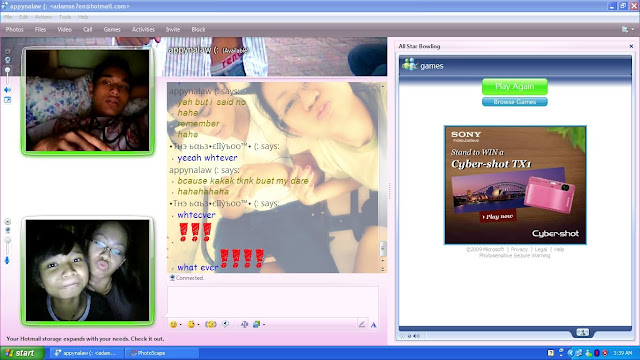Open the emoticon picker in the chat toolbar
This screenshot has height=360, width=640.
(x=173, y=324)
